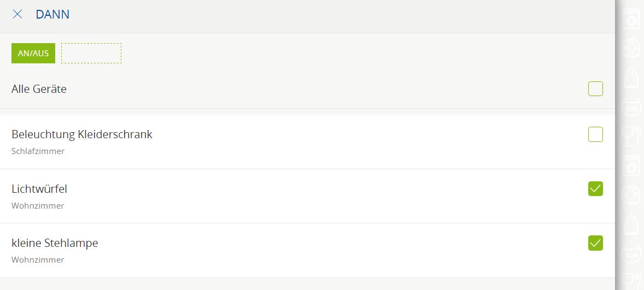Uncheck the Lichtwürfel checkbox
This screenshot has height=290, width=644.
point(595,189)
